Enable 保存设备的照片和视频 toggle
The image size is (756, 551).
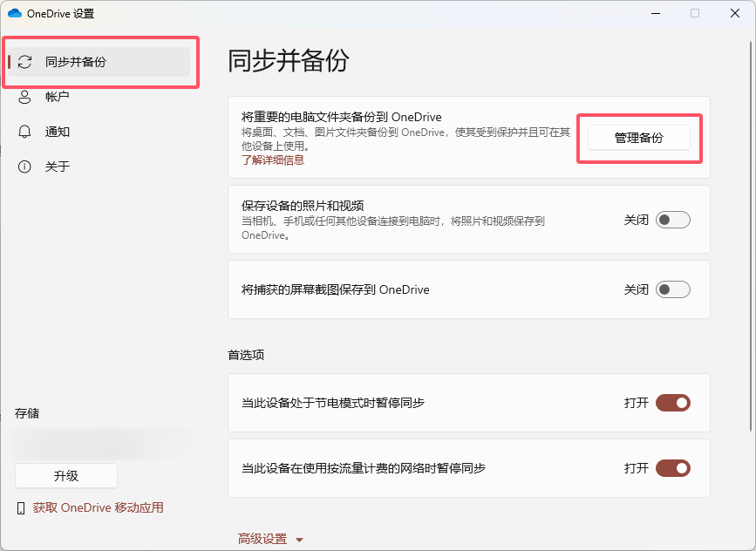(x=673, y=220)
